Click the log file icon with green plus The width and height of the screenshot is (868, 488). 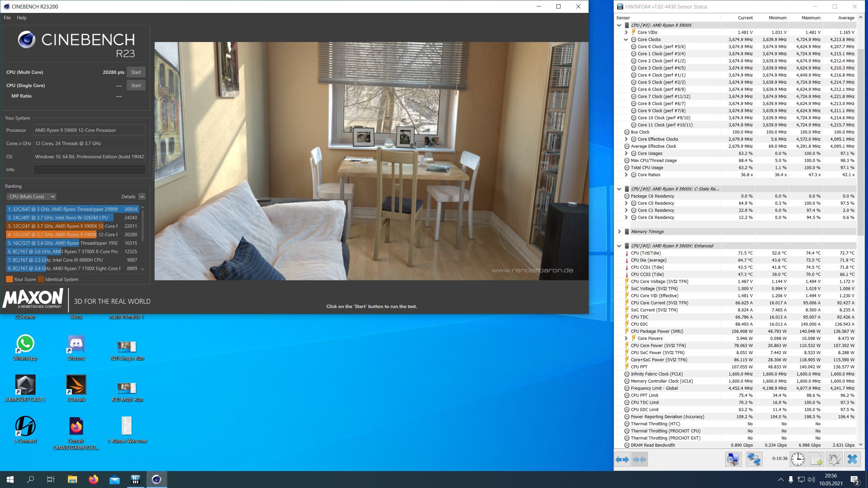click(x=816, y=460)
